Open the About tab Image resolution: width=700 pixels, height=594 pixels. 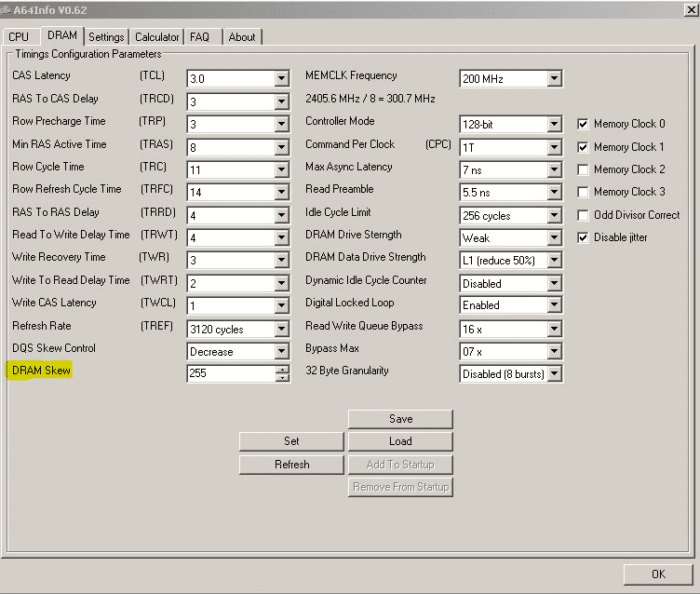coord(242,36)
